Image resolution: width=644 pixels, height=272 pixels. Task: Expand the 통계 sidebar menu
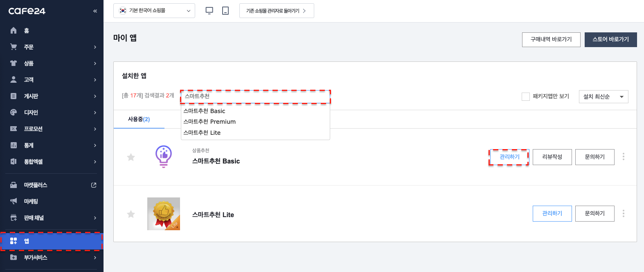tap(95, 145)
